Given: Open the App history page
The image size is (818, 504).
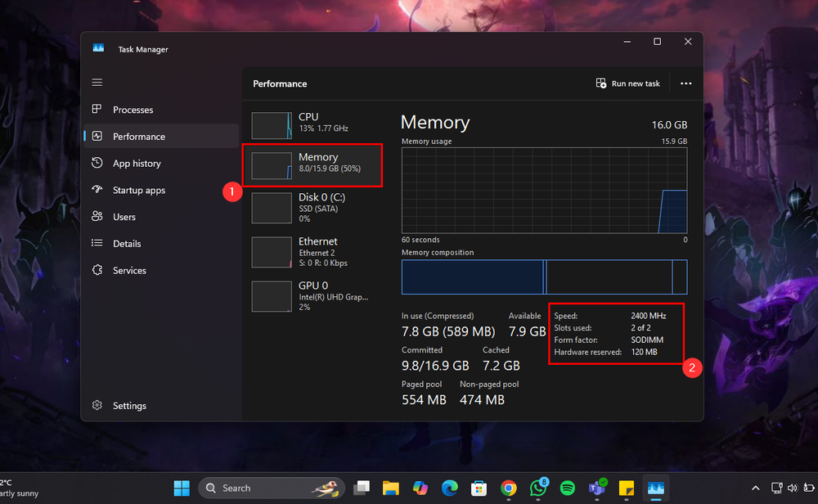Looking at the screenshot, I should pyautogui.click(x=134, y=163).
